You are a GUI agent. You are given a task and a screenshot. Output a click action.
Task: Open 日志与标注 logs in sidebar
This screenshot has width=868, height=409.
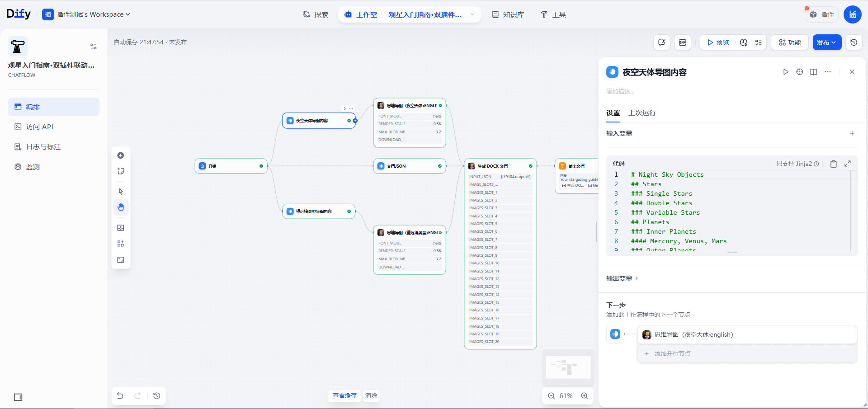point(54,147)
